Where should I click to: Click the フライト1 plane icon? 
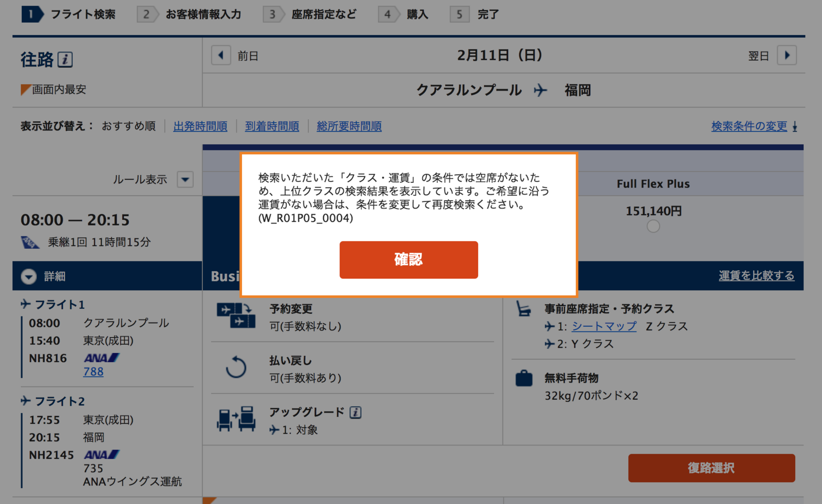(x=26, y=304)
